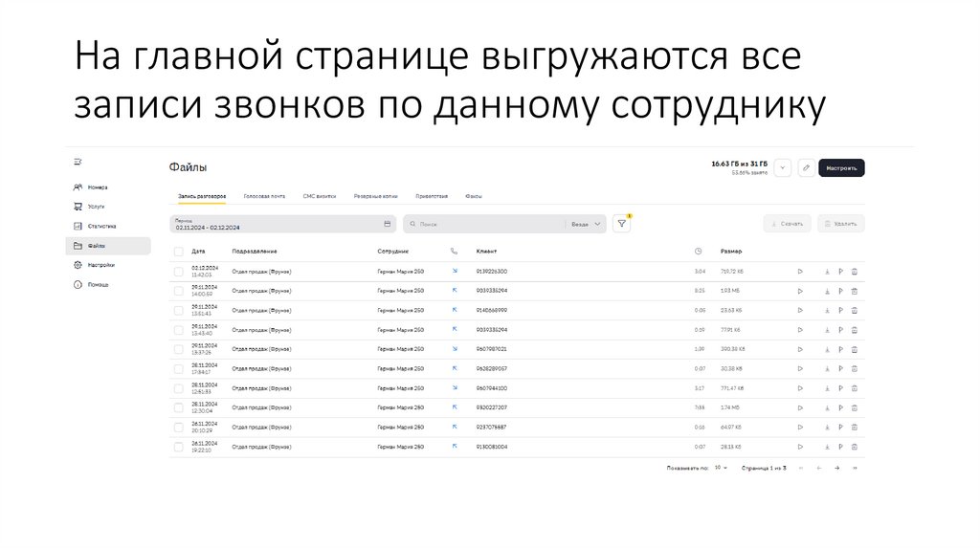Click the calendar icon in the period field
Image resolution: width=980 pixels, height=549 pixels.
point(387,224)
